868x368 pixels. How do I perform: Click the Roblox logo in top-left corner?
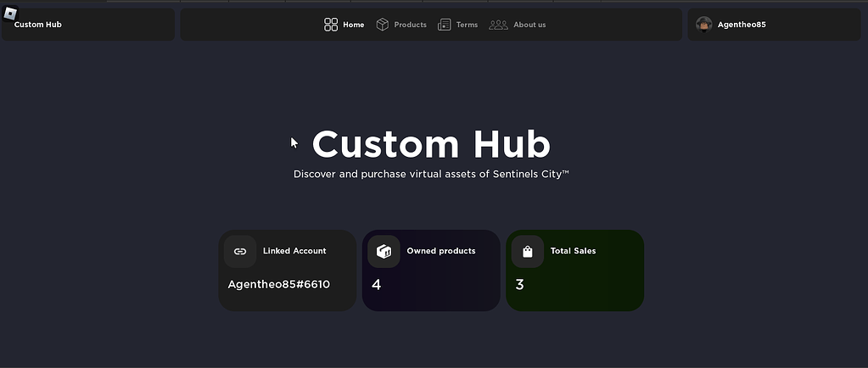point(10,14)
